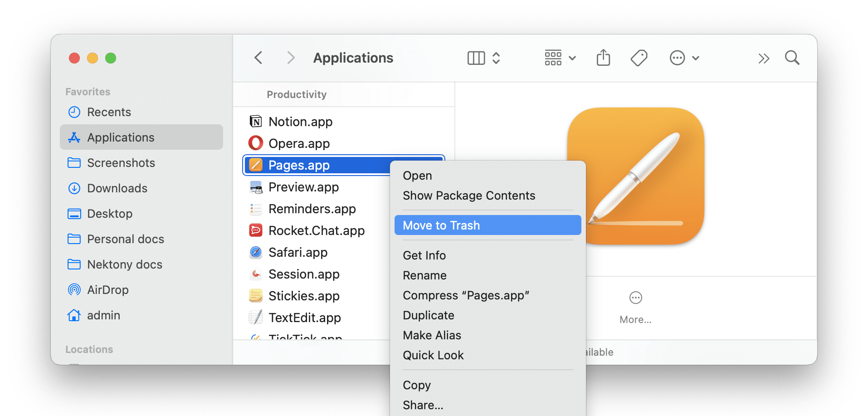Select Opera.app in the list
This screenshot has height=416, width=868.
pos(344,143)
